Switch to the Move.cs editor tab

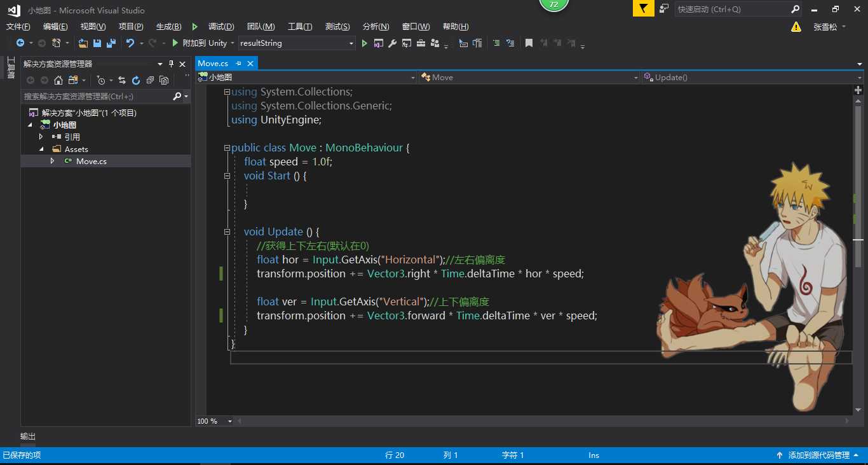[x=213, y=64]
